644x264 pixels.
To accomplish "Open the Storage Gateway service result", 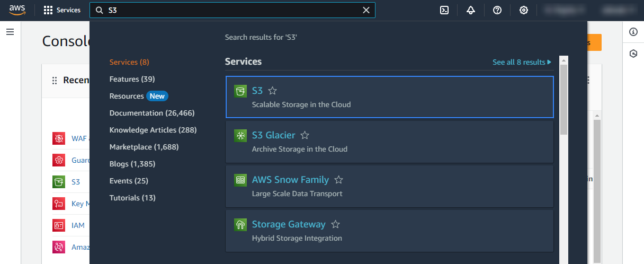I will pyautogui.click(x=289, y=225).
